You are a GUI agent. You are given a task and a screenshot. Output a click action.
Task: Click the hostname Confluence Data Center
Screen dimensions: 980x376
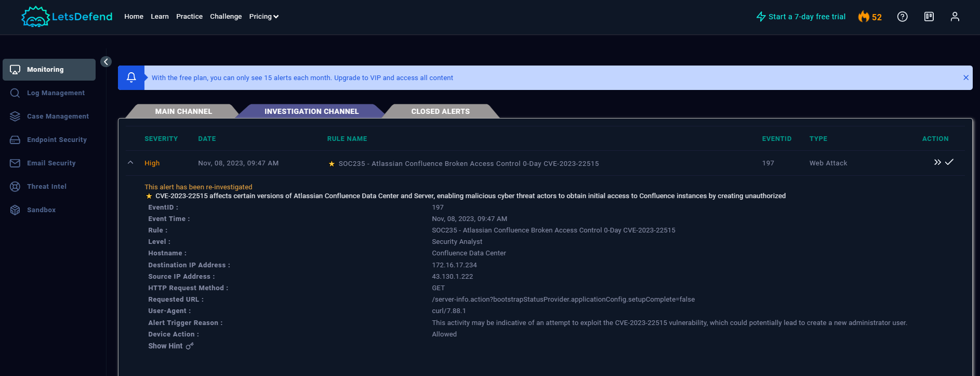coord(469,253)
